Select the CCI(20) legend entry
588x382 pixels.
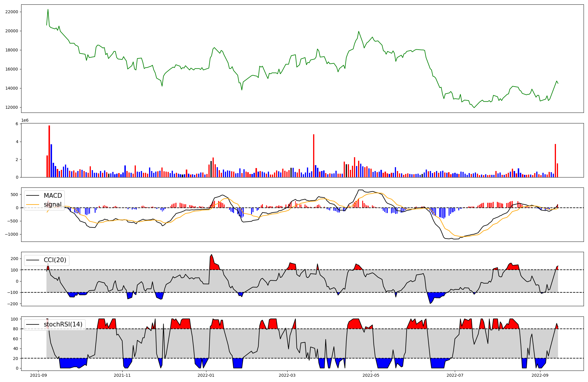coord(55,260)
